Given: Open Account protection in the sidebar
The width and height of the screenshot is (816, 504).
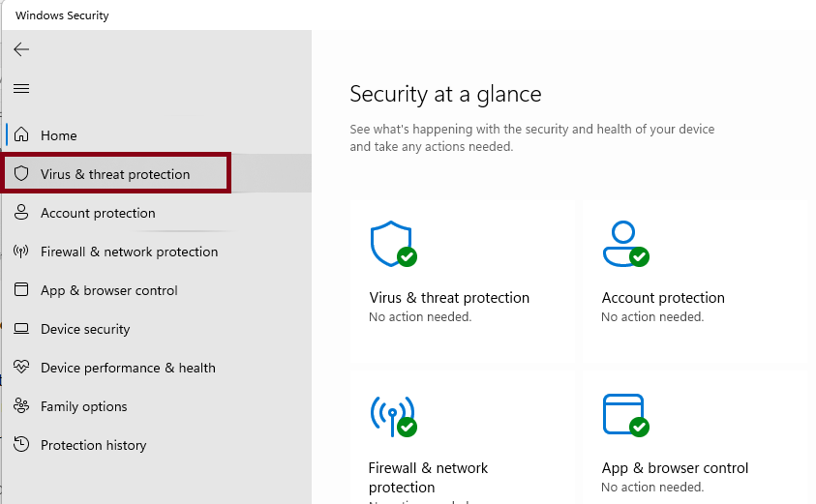Looking at the screenshot, I should [98, 213].
